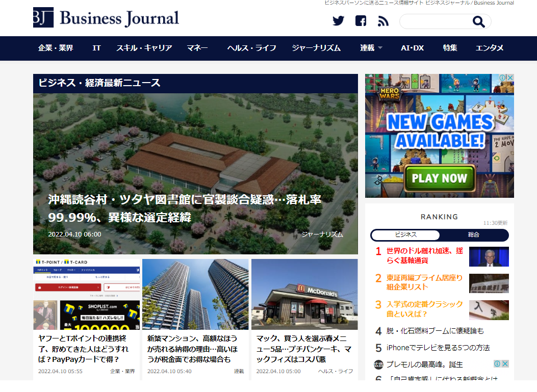This screenshot has width=537, height=392.
Task: Open 新築マンション article headline
Action: click(x=192, y=349)
